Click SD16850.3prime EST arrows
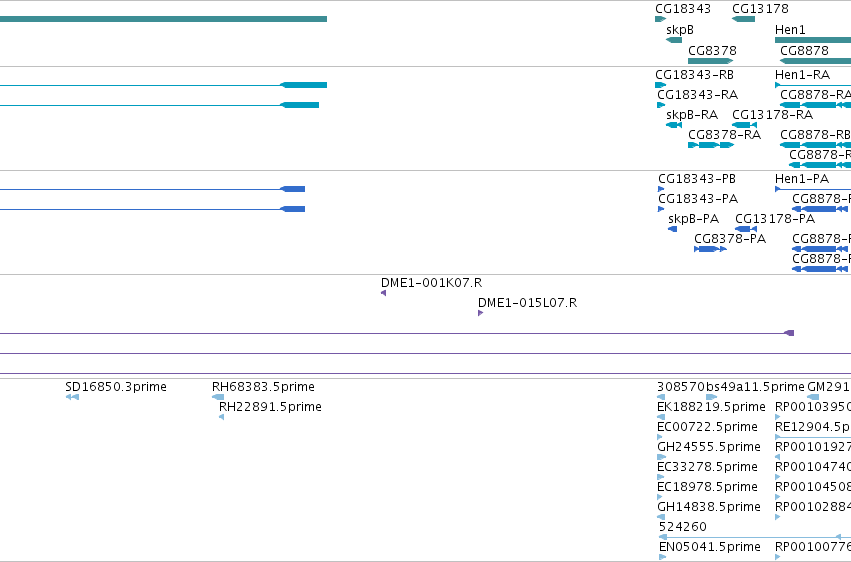The image size is (851, 562). tap(72, 397)
